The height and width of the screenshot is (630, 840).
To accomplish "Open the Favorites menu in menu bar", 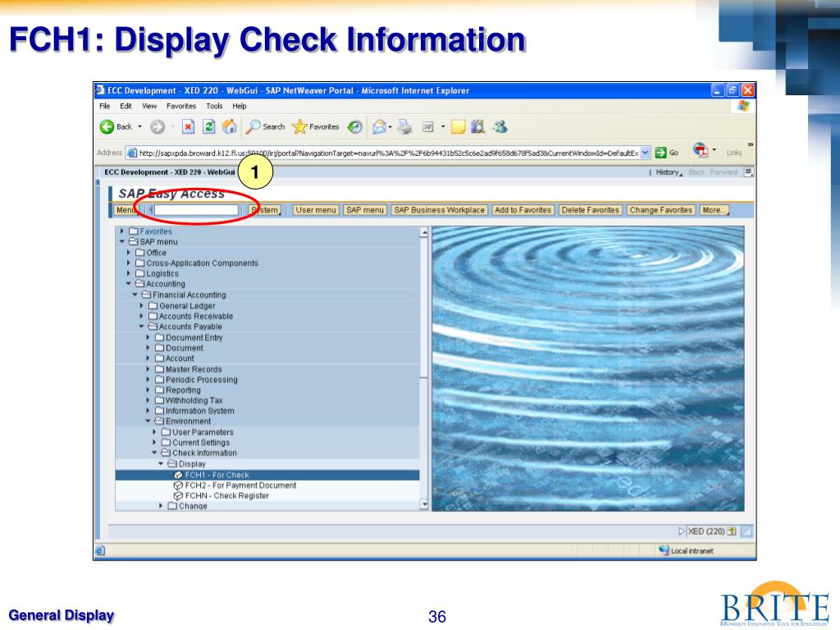I will 181,106.
